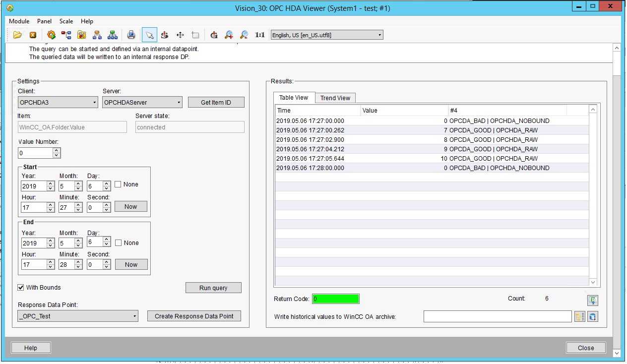The height and width of the screenshot is (364, 627).
Task: Click the zoom in magnifier icon
Action: [229, 35]
